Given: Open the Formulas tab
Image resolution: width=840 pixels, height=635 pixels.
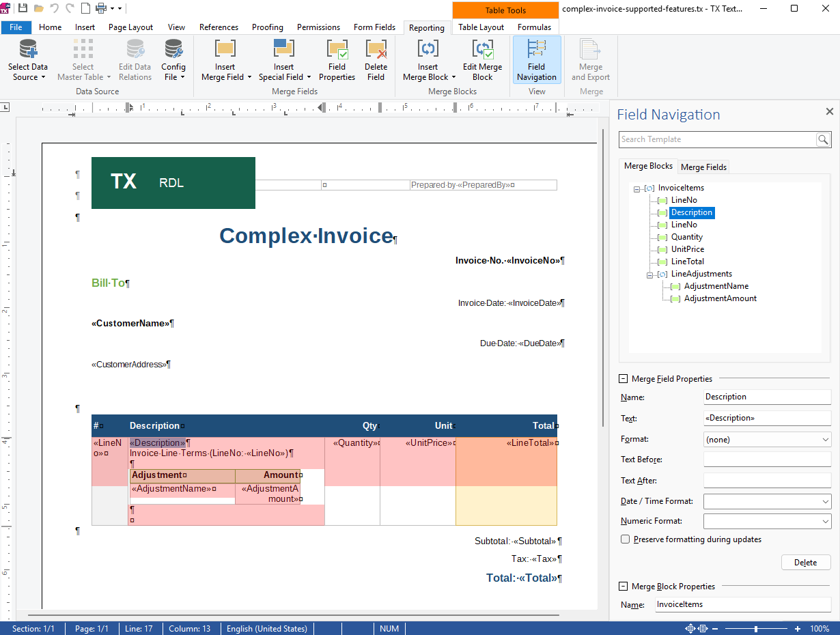Looking at the screenshot, I should click(x=535, y=27).
